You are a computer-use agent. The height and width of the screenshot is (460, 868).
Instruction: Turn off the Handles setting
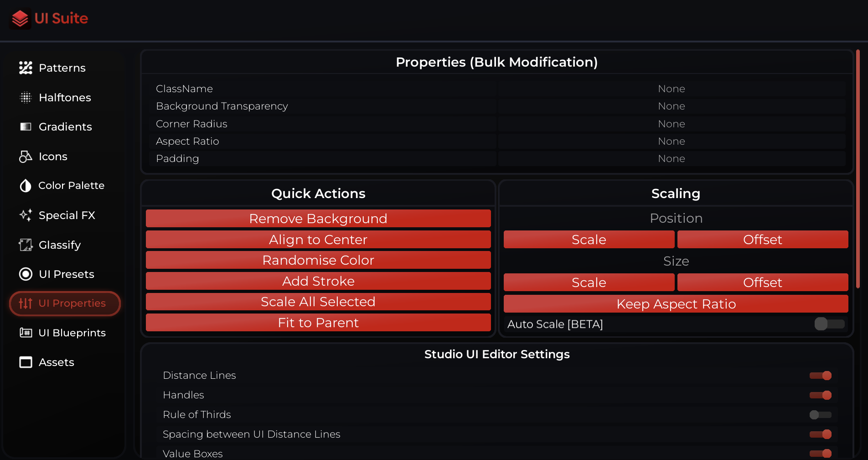click(x=820, y=395)
